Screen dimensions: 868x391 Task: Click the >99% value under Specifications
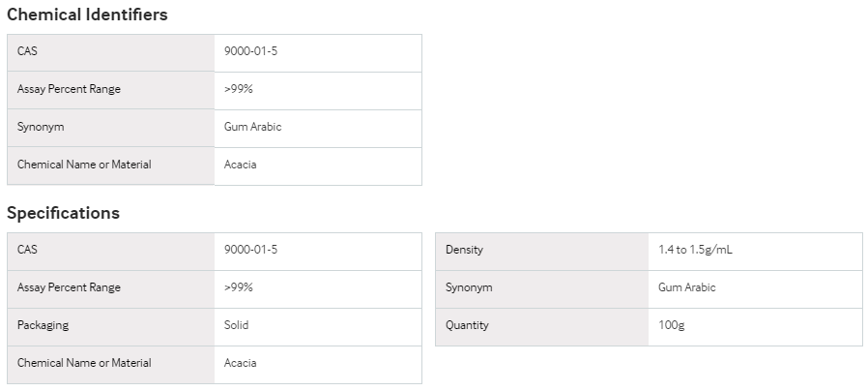coord(239,287)
